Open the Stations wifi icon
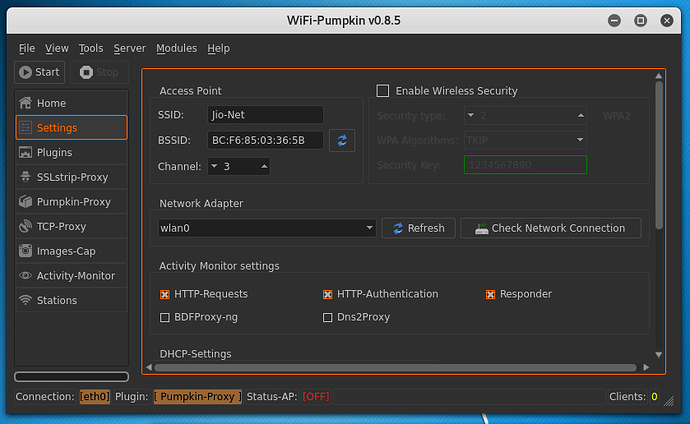The image size is (690, 424). (x=25, y=300)
